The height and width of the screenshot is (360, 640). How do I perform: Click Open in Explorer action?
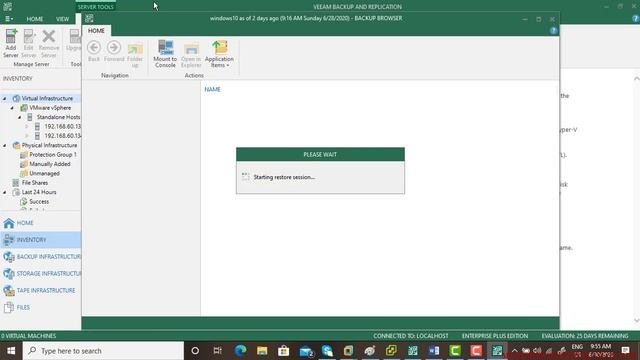coord(191,55)
